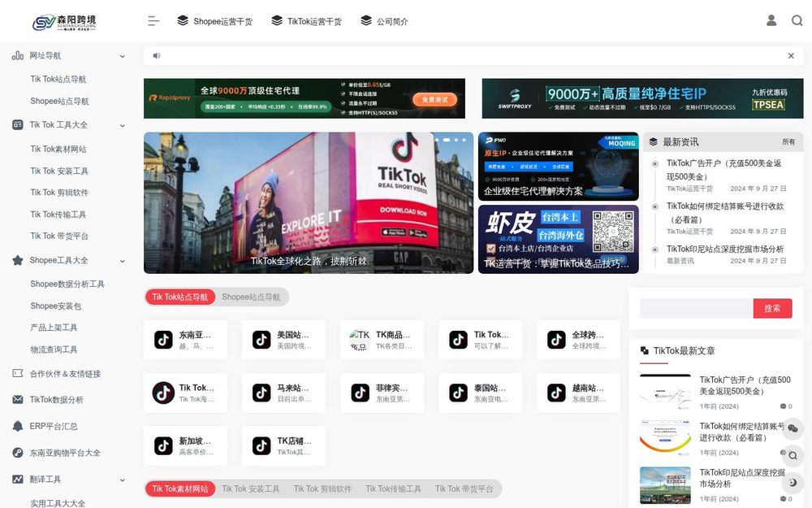Screen dimensions: 812x508
Task: Click the search input field
Action: [697, 308]
